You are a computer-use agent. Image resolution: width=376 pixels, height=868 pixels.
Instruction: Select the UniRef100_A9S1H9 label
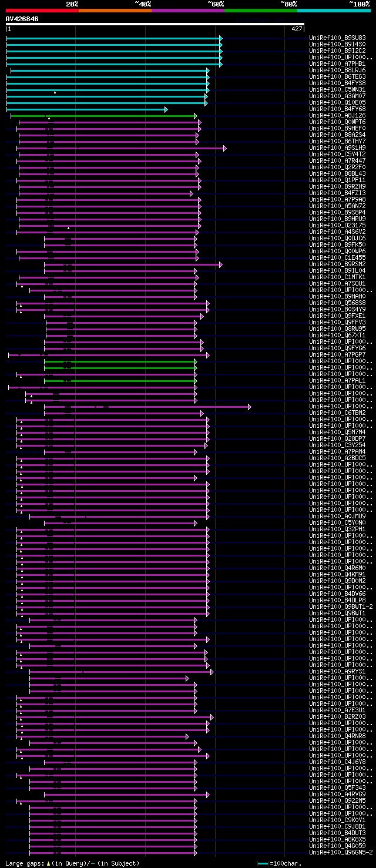click(337, 148)
